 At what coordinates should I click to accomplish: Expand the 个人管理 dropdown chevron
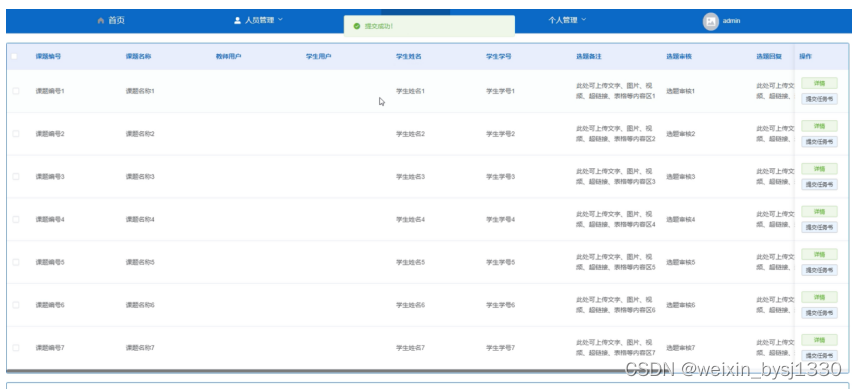coord(583,20)
